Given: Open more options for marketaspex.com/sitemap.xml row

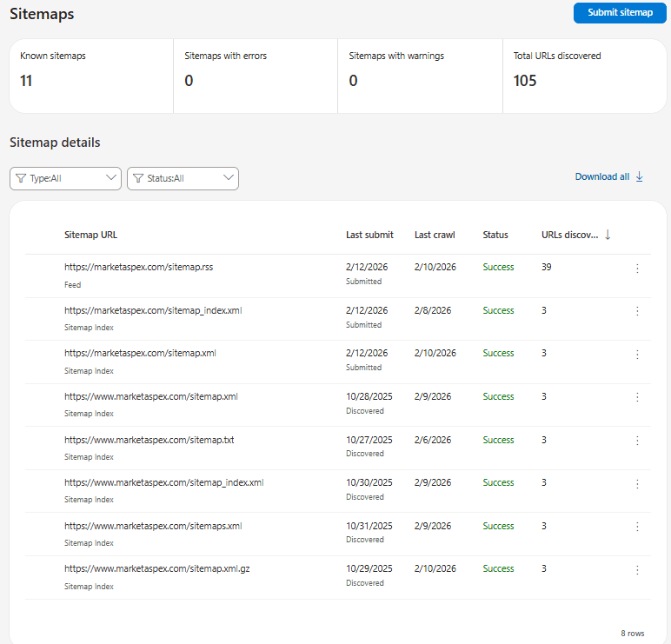Looking at the screenshot, I should coord(637,355).
